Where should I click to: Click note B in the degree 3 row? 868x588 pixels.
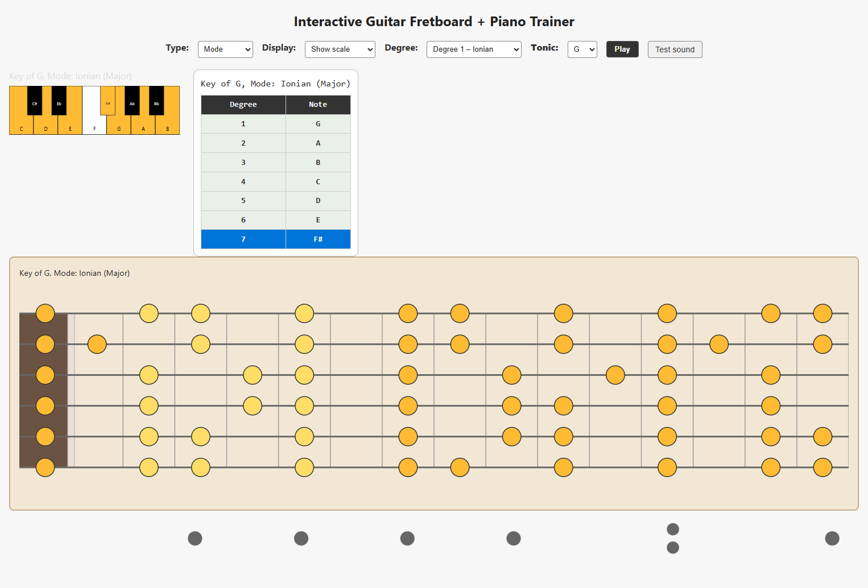318,163
